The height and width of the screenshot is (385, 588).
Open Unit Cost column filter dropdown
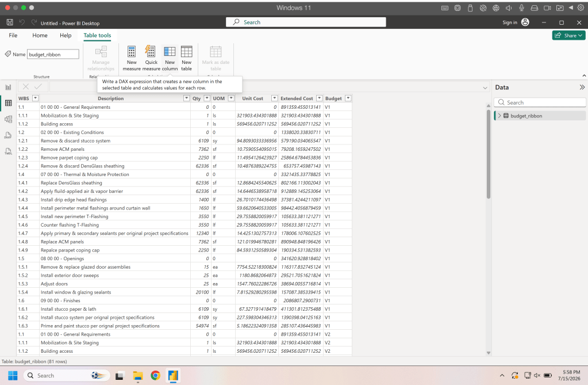(x=275, y=98)
